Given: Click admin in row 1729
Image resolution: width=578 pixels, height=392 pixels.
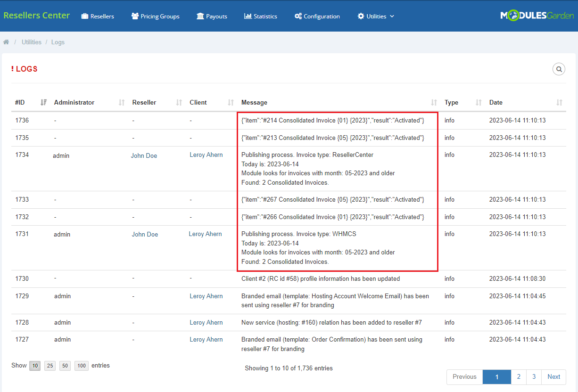Looking at the screenshot, I should click(62, 296).
